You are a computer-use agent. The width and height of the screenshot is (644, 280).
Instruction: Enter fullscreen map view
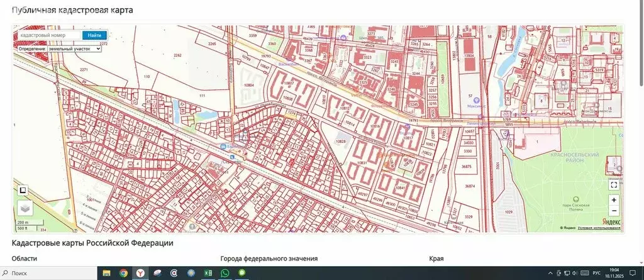[614, 184]
